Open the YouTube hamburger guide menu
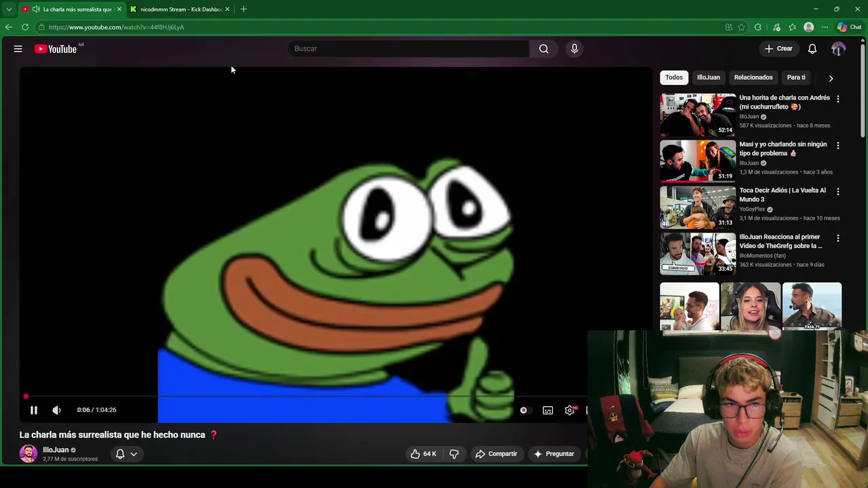The width and height of the screenshot is (868, 488). pos(18,49)
